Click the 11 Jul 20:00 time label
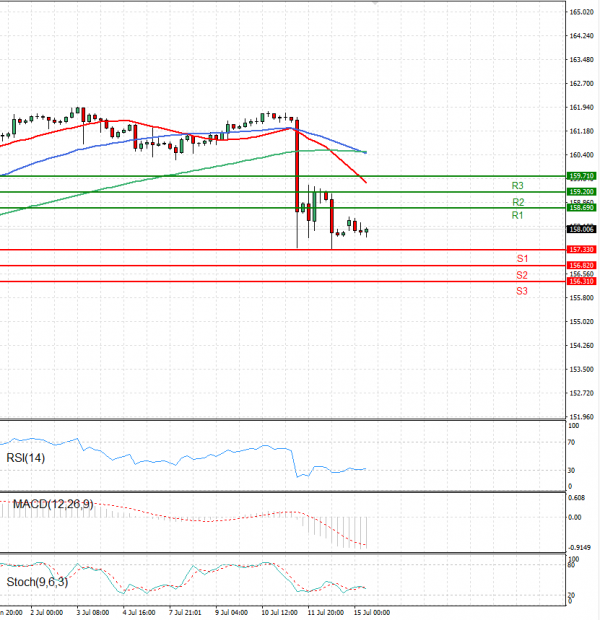Image resolution: width=600 pixels, height=620 pixels. click(x=326, y=612)
